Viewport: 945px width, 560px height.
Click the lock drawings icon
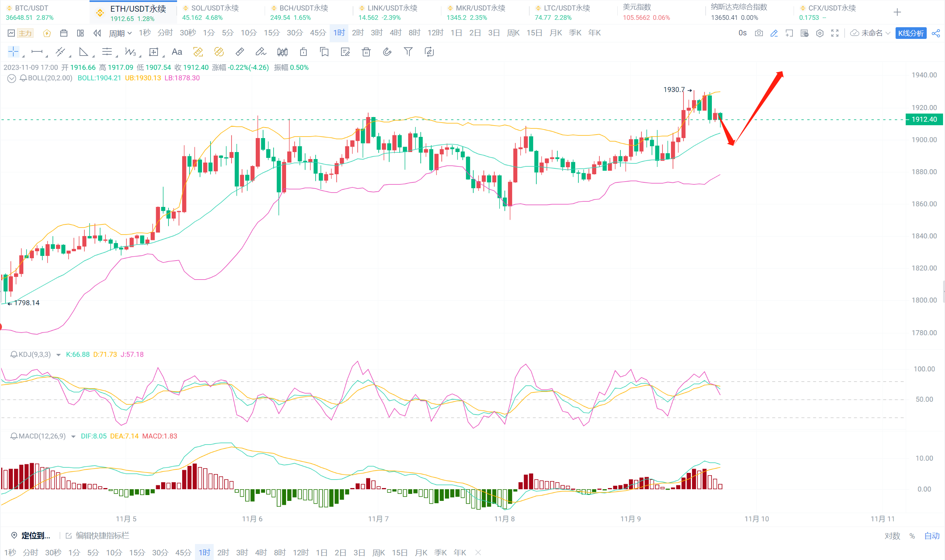(303, 52)
